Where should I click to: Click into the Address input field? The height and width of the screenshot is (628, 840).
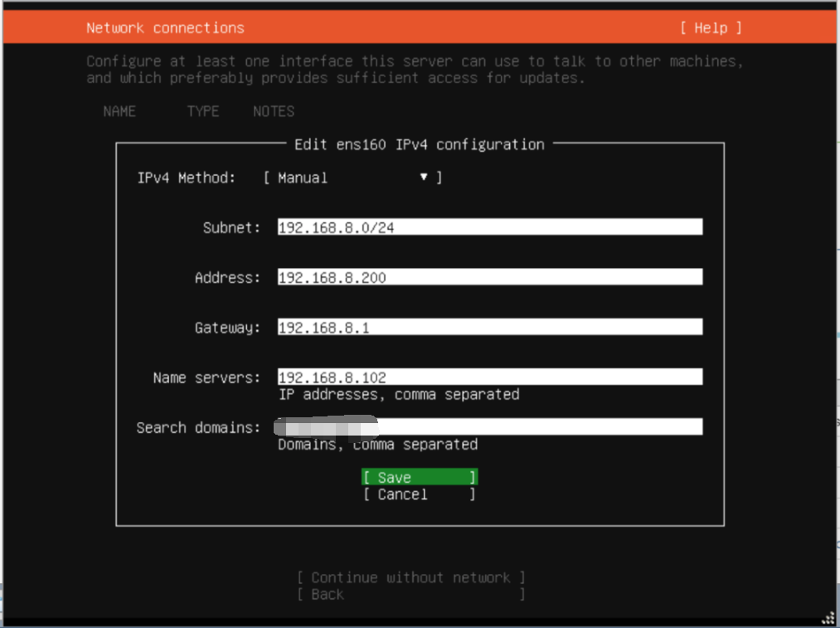pos(489,277)
